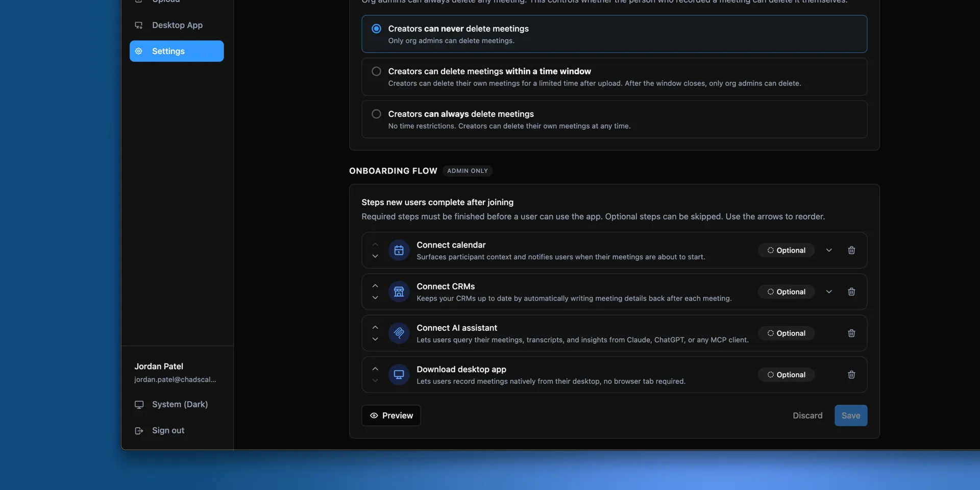980x490 pixels.
Task: Move Connect CRMs step down
Action: [x=375, y=298]
